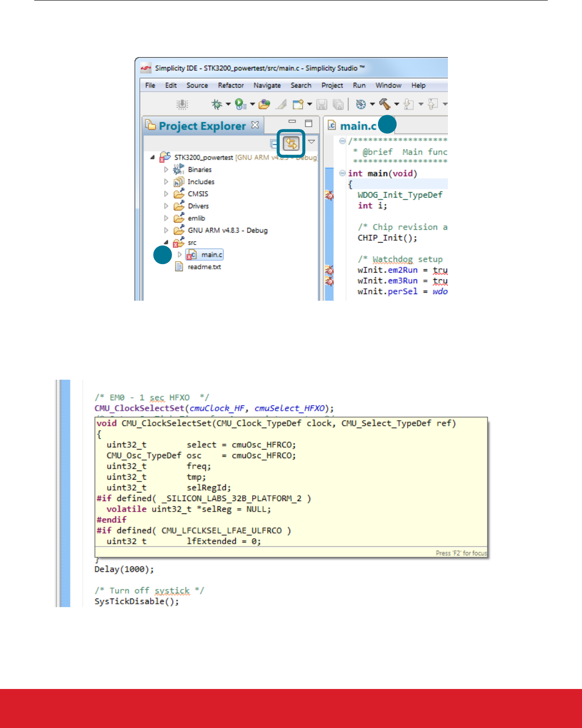The image size is (582, 728).
Task: Open the Navigate menu
Action: click(x=267, y=85)
